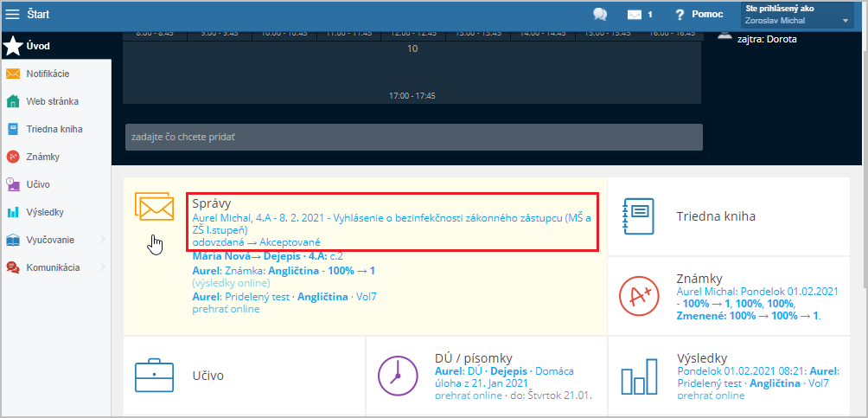Click the Známky red A+ sidebar icon
The image size is (868, 418).
13,157
